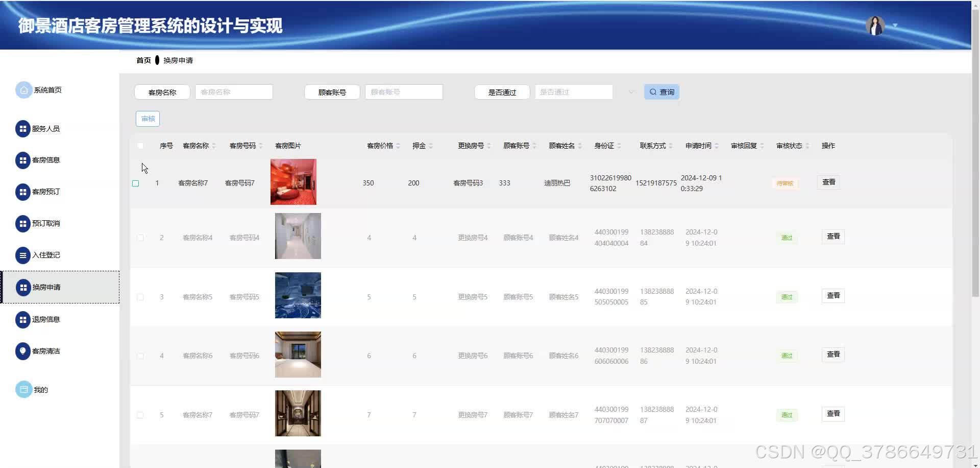Viewport: 980px width, 468px height.
Task: Click the 退房信息 sidebar icon
Action: coord(23,320)
